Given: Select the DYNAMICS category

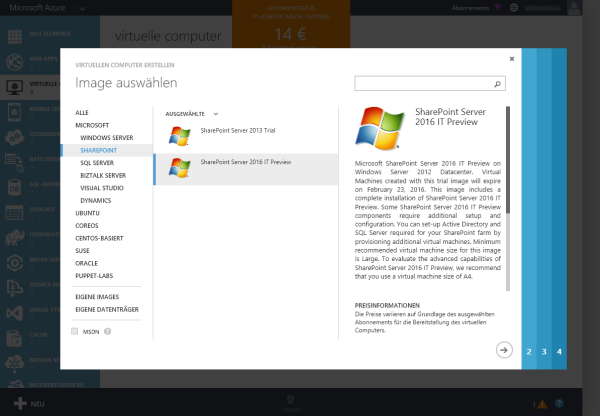Looking at the screenshot, I should point(96,201).
